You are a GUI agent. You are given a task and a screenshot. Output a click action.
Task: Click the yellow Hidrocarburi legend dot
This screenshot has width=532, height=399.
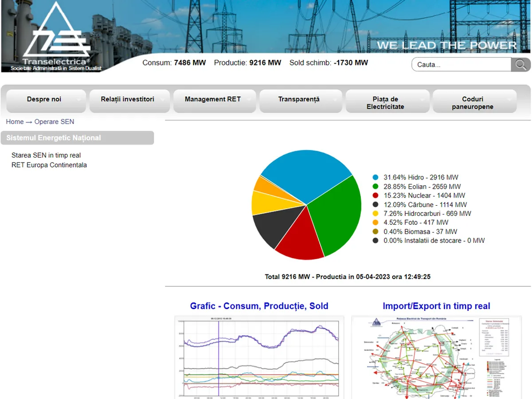click(x=376, y=214)
